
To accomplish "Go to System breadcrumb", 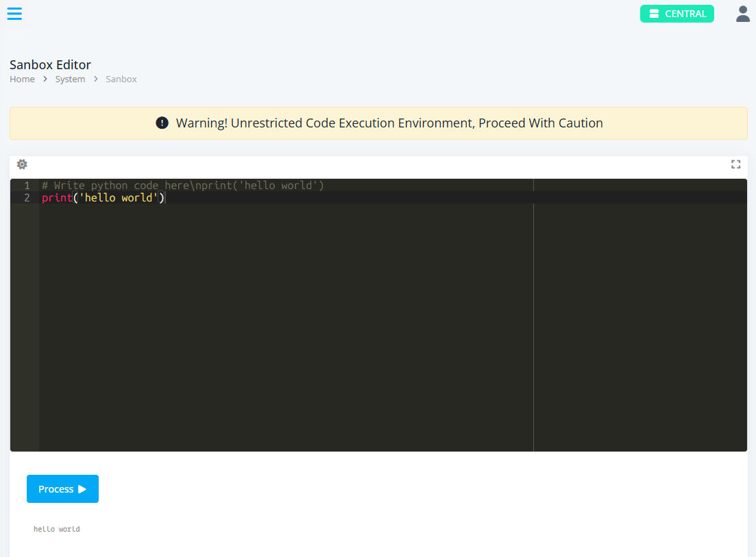I will pos(70,79).
